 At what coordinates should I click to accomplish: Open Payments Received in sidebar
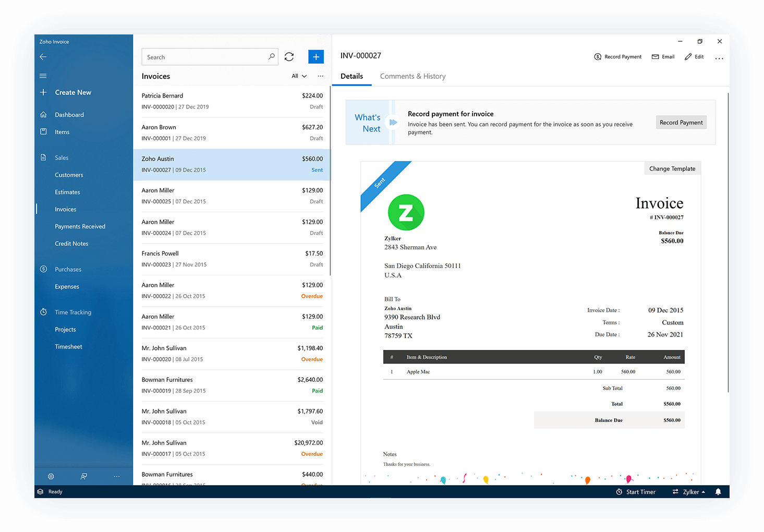[x=80, y=226]
